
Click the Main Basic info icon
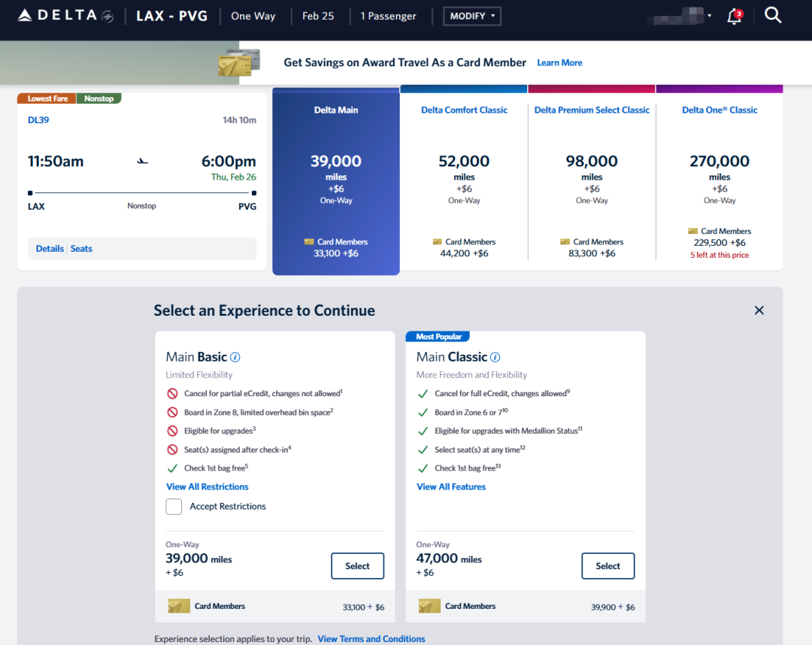point(235,357)
